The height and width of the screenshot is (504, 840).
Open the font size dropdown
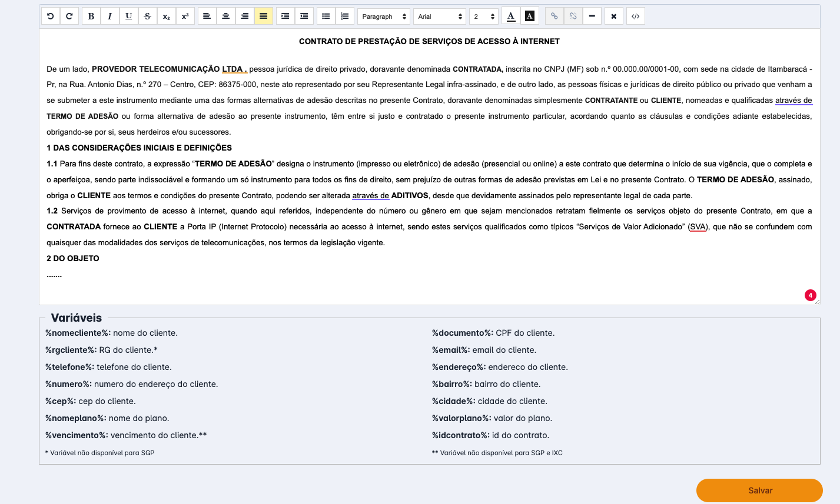[x=484, y=16]
